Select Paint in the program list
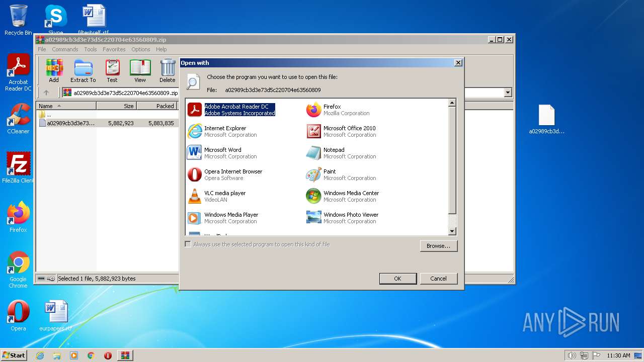644x362 pixels. (341, 174)
